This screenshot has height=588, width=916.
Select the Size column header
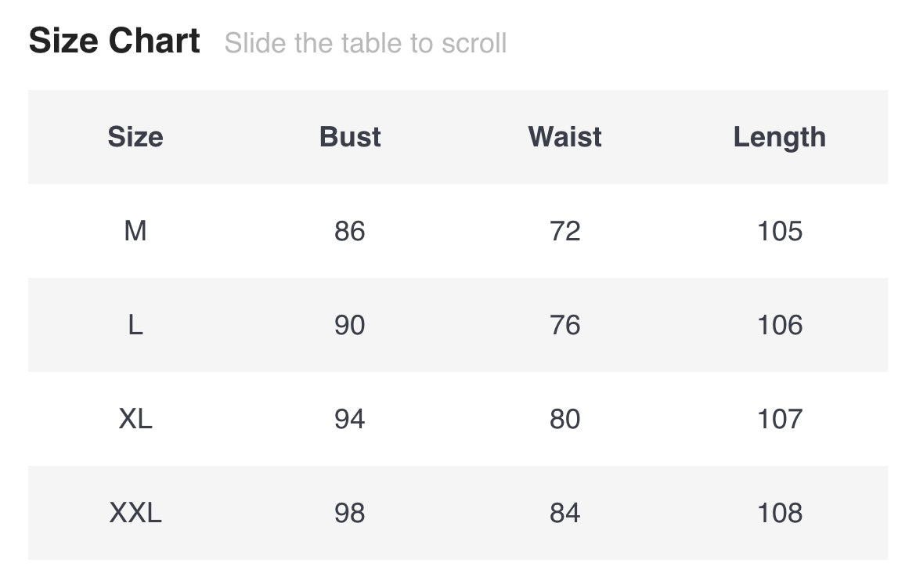[135, 137]
